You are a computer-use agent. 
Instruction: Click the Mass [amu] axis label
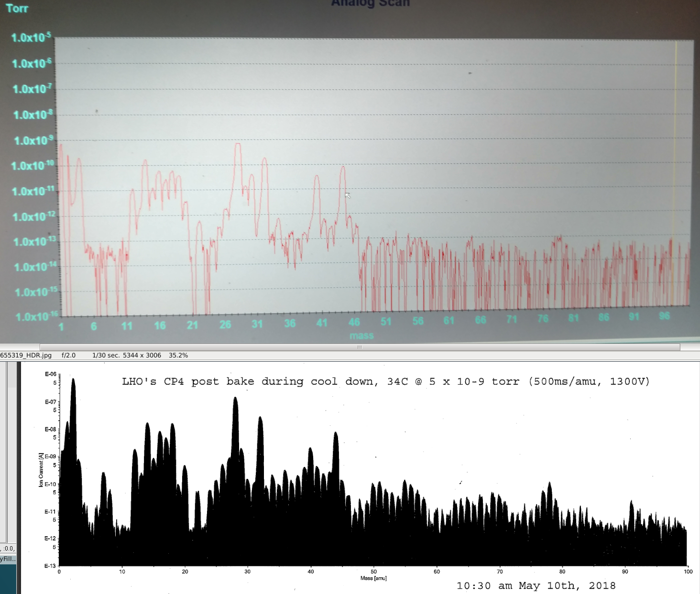[373, 578]
